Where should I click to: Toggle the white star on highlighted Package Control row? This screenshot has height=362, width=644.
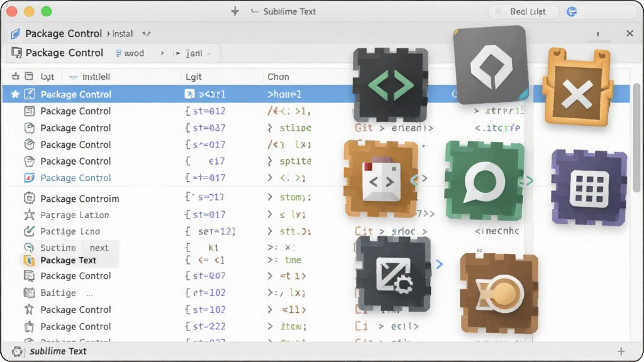click(x=15, y=94)
